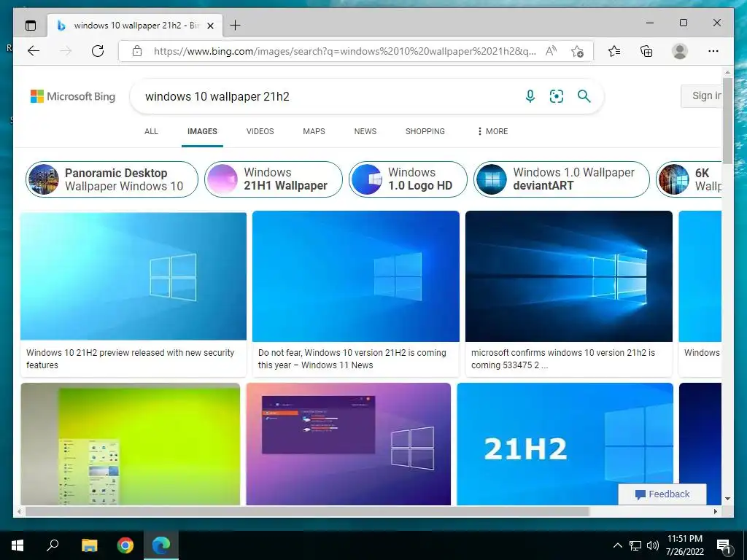Viewport: 747px width, 560px height.
Task: Open 'microsoft confirms windows 10 version 21h2' caption
Action: 563,359
